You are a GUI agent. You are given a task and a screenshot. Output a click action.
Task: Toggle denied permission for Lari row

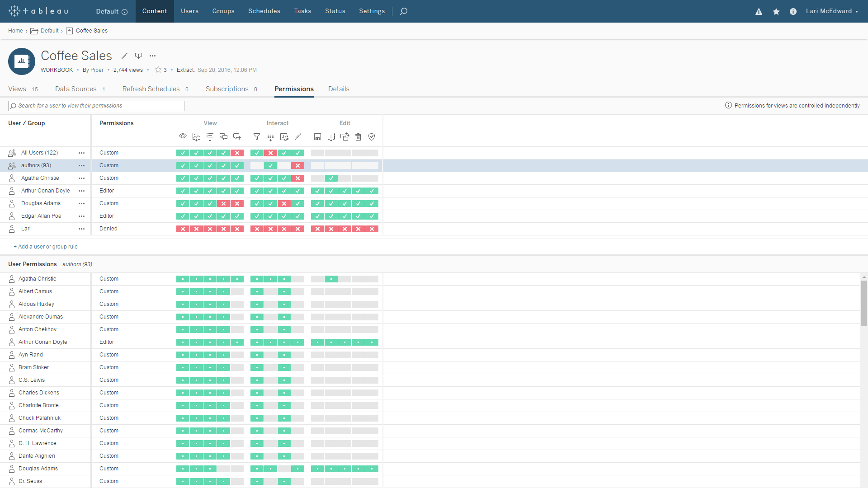pos(108,229)
